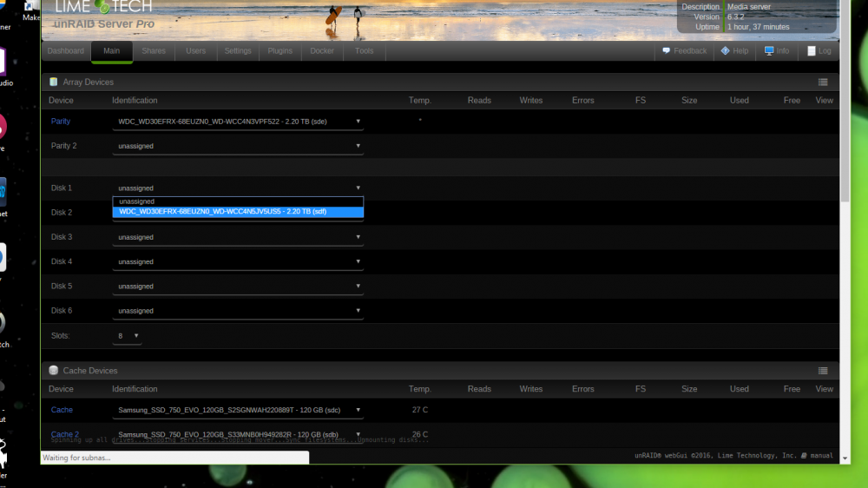Open the Shares tab

pyautogui.click(x=154, y=51)
